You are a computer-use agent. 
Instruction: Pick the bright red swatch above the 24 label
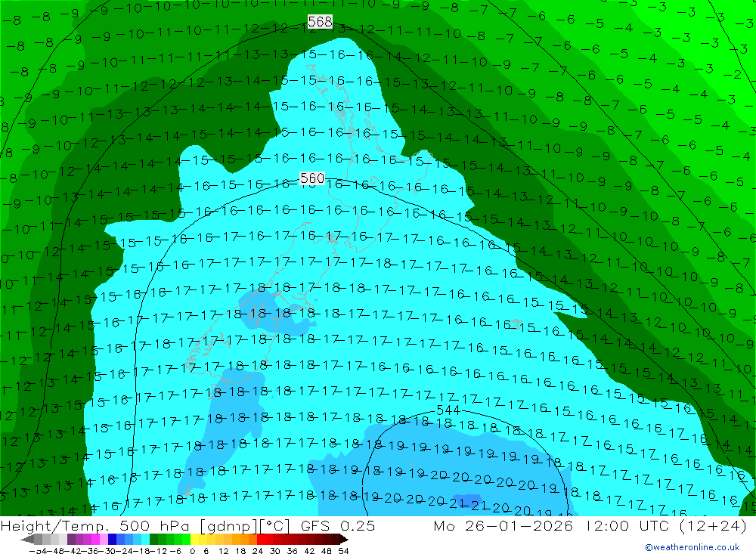(261, 540)
